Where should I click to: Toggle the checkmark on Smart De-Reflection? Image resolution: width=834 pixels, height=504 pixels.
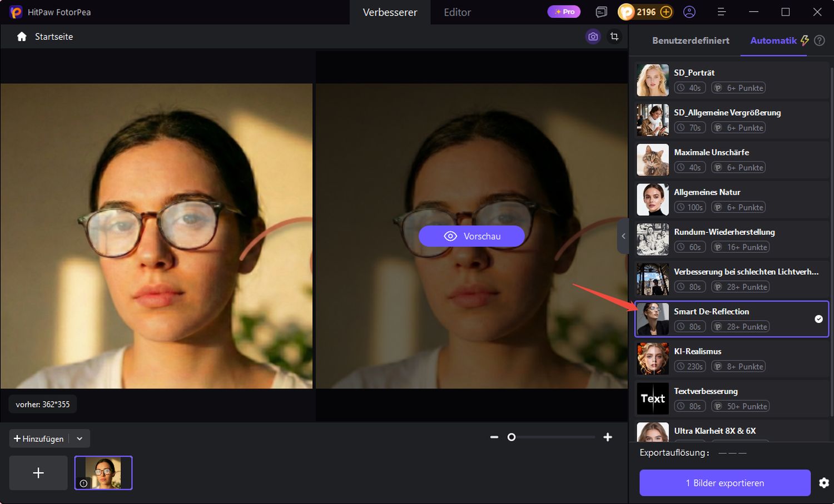pos(818,319)
